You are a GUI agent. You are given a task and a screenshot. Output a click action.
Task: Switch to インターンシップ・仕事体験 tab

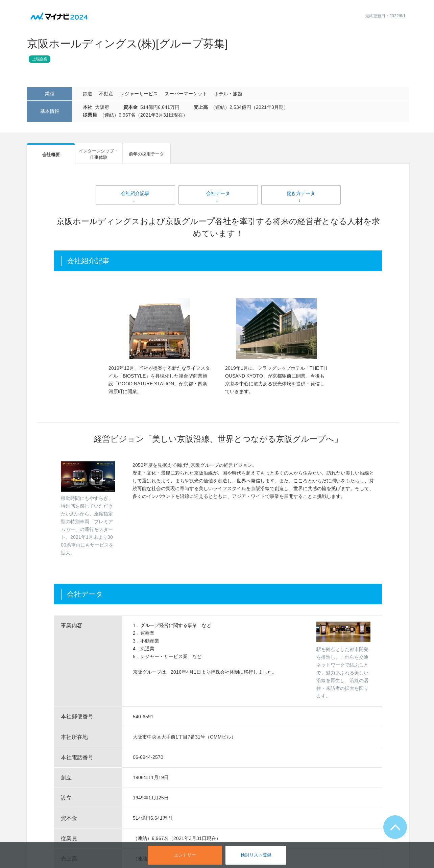[x=98, y=154]
